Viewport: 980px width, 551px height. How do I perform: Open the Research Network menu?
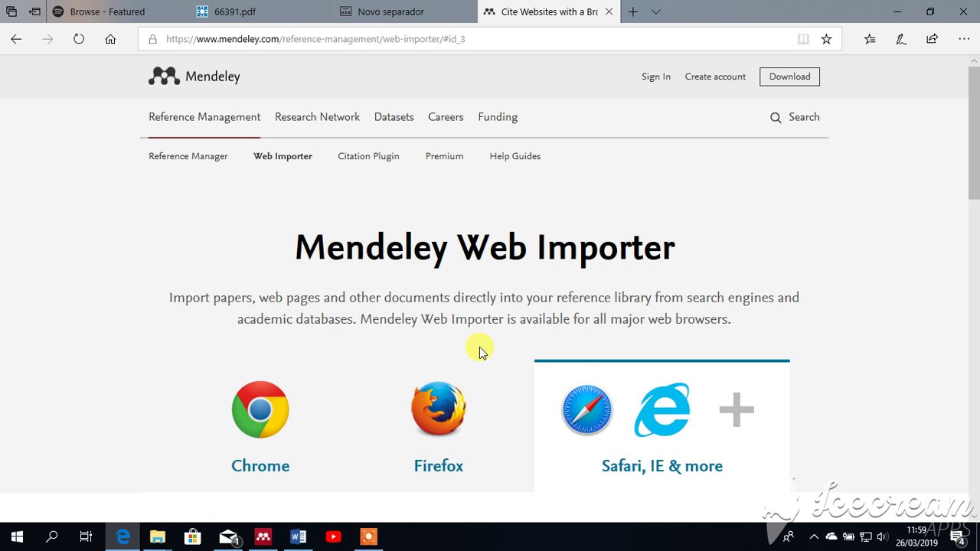click(317, 117)
